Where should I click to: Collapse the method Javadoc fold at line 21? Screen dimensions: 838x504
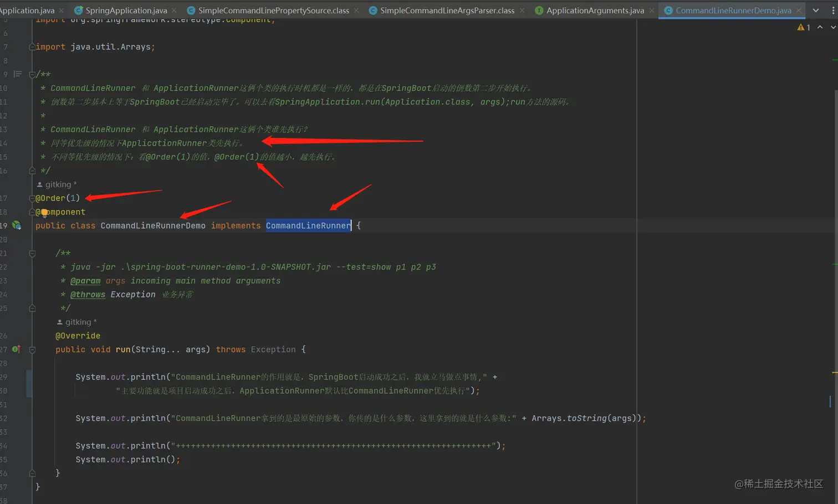point(32,253)
